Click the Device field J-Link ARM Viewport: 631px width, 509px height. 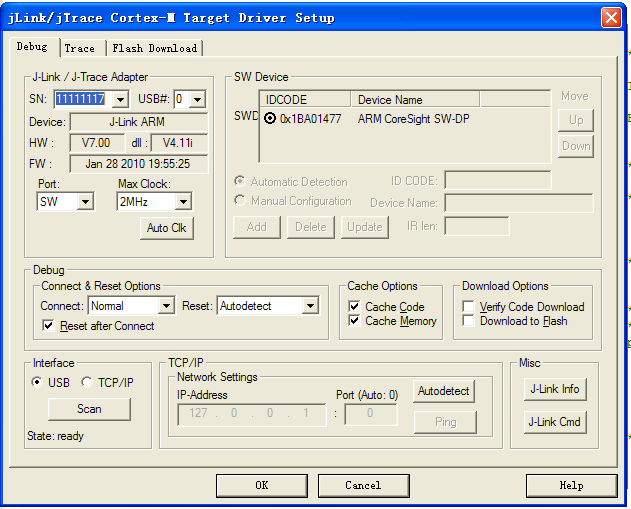(x=139, y=122)
